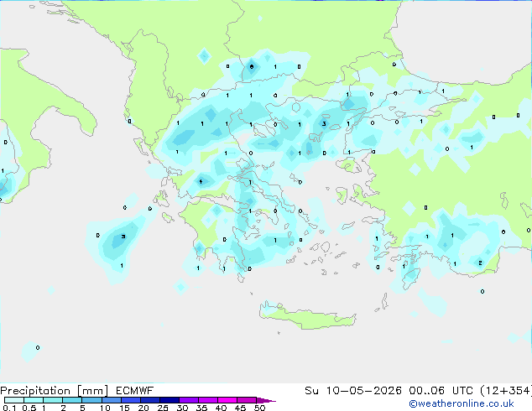Select the 2–5 mm legend swatch
Screen dimensions: 532x411
72,400
